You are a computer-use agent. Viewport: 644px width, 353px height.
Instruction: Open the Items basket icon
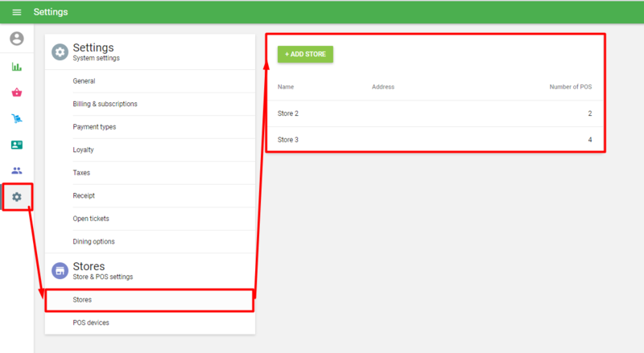pyautogui.click(x=17, y=92)
